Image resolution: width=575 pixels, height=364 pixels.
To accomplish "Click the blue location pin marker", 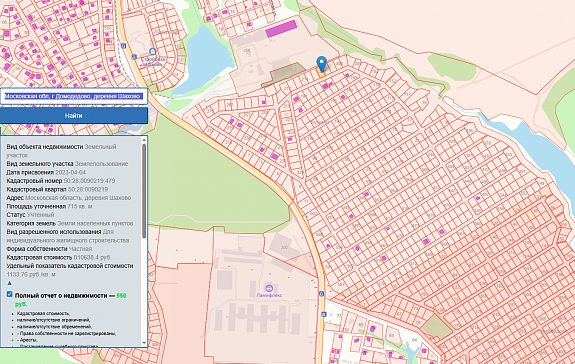I will click(x=322, y=64).
